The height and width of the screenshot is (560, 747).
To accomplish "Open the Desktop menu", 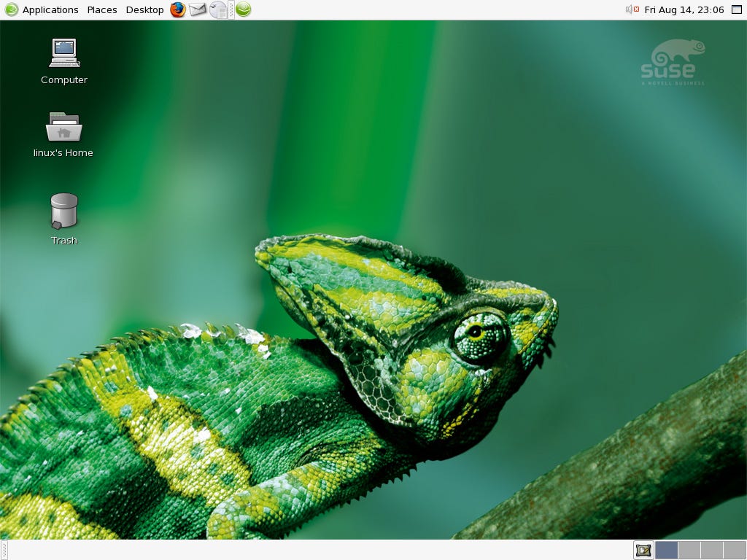I will (144, 9).
